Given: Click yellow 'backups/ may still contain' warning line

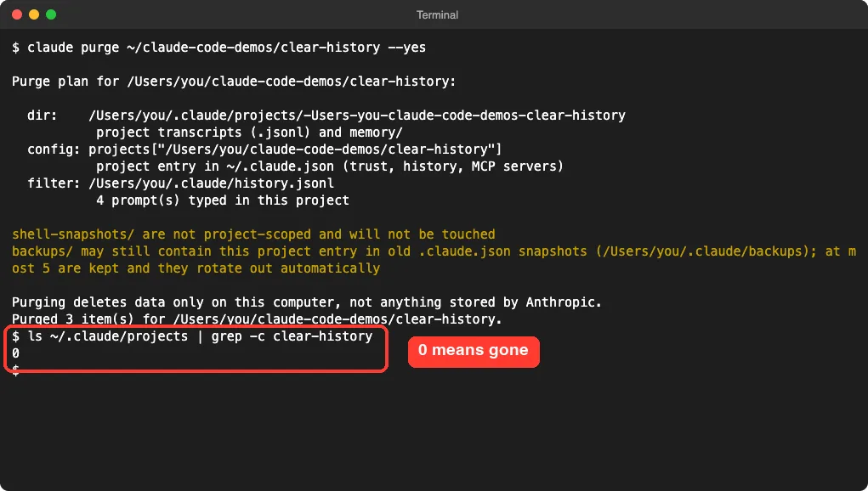Looking at the screenshot, I should click(x=434, y=251).
